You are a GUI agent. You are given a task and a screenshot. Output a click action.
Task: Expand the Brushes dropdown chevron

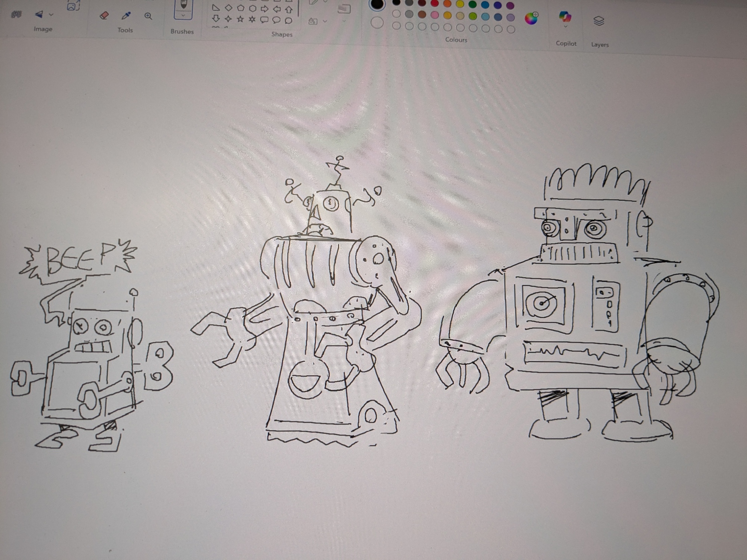(x=183, y=16)
